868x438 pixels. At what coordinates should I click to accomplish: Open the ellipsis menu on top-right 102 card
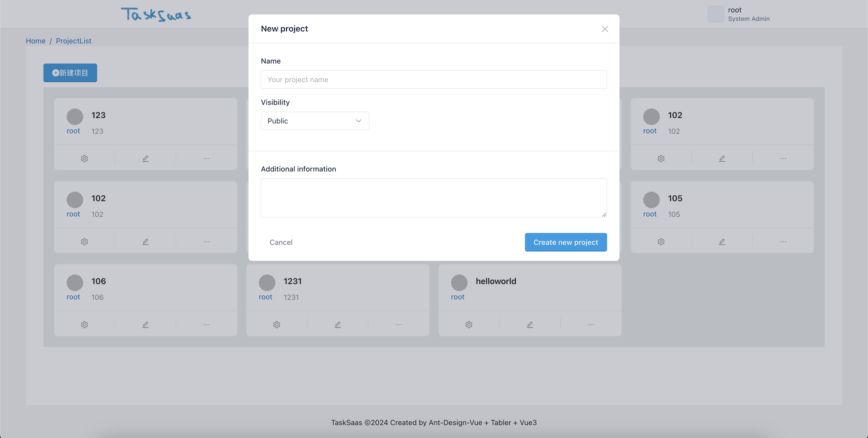pyautogui.click(x=783, y=158)
